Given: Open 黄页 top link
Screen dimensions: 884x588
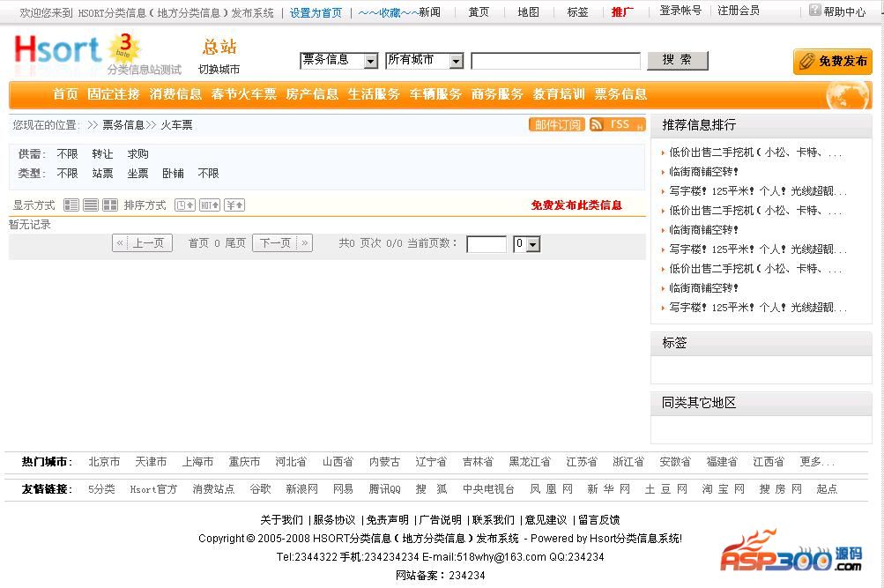Looking at the screenshot, I should click(x=479, y=11).
